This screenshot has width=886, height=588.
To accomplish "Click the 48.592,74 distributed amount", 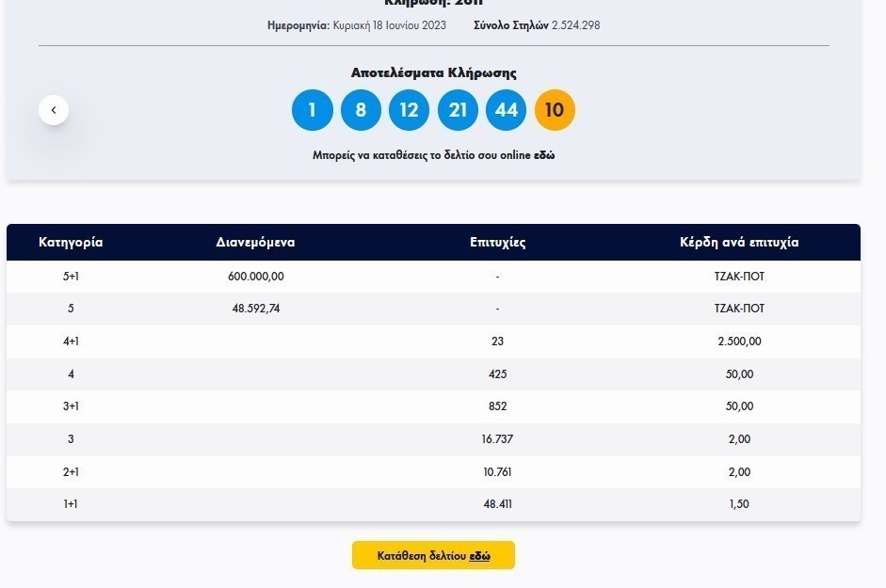I will coord(255,309).
